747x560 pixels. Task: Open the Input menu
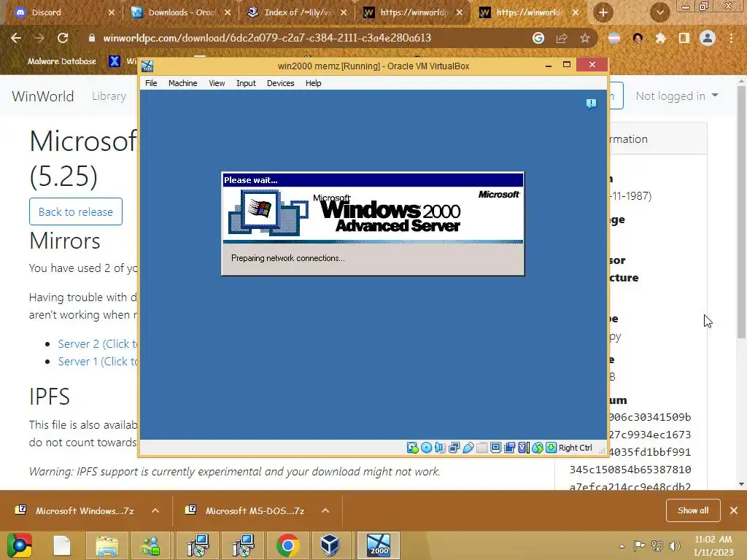(247, 83)
